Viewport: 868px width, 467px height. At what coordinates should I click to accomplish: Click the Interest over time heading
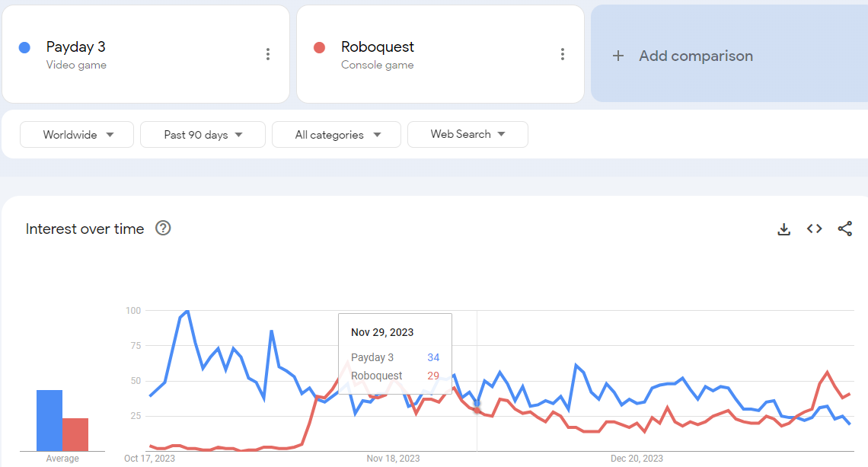pos(85,229)
